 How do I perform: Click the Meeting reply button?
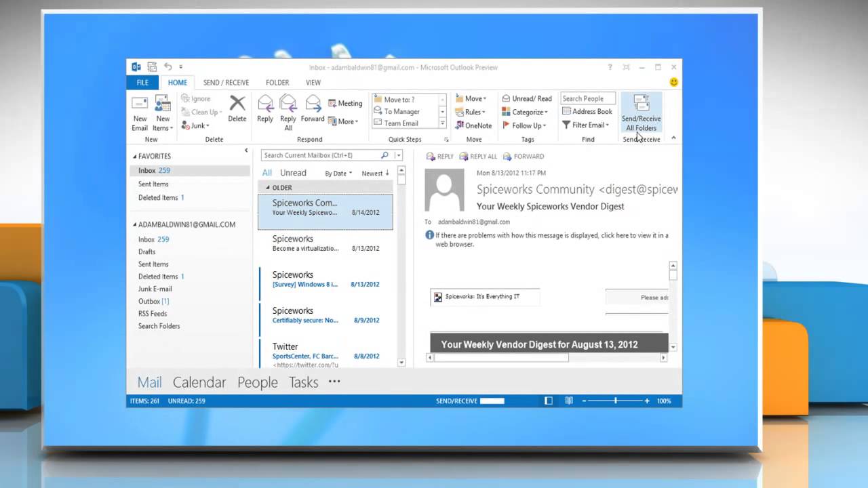click(345, 103)
